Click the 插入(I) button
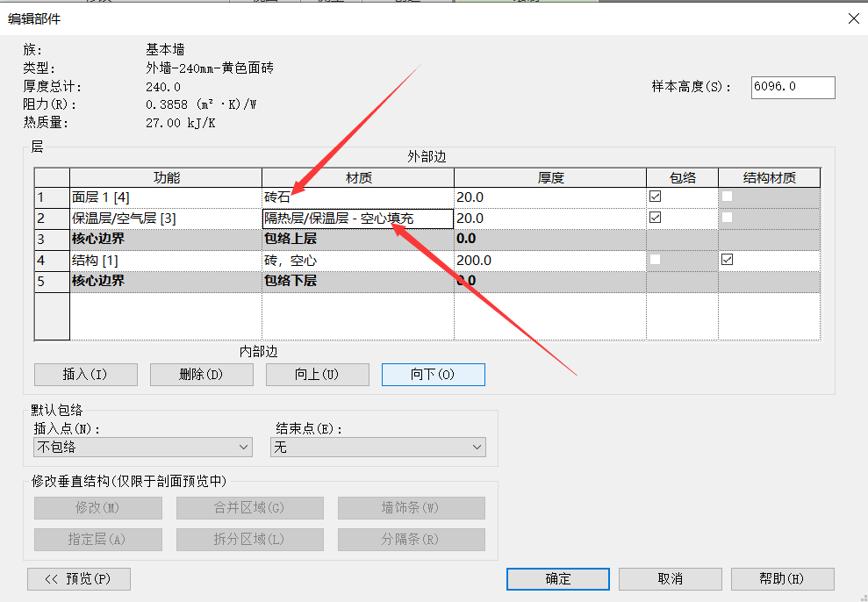868x602 pixels. click(86, 375)
